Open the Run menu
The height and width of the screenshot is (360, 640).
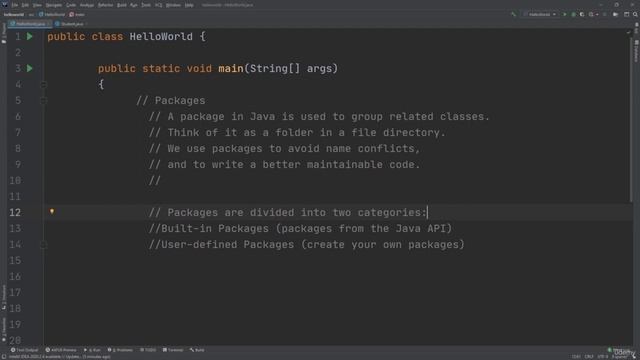point(134,5)
